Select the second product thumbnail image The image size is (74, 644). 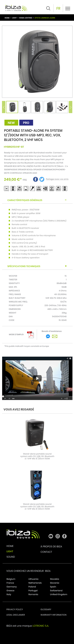click(x=25, y=107)
